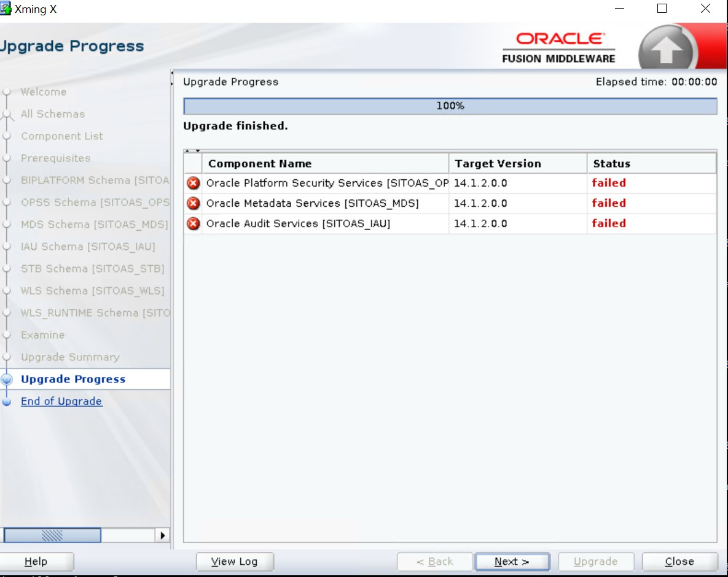Click the disabled Back button
728x577 pixels.
435,562
